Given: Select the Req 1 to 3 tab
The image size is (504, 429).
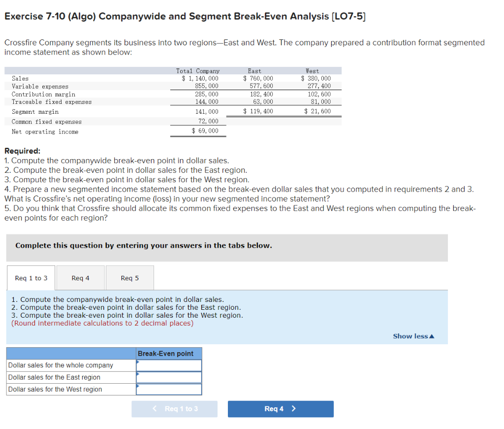Looking at the screenshot, I should (x=31, y=277).
